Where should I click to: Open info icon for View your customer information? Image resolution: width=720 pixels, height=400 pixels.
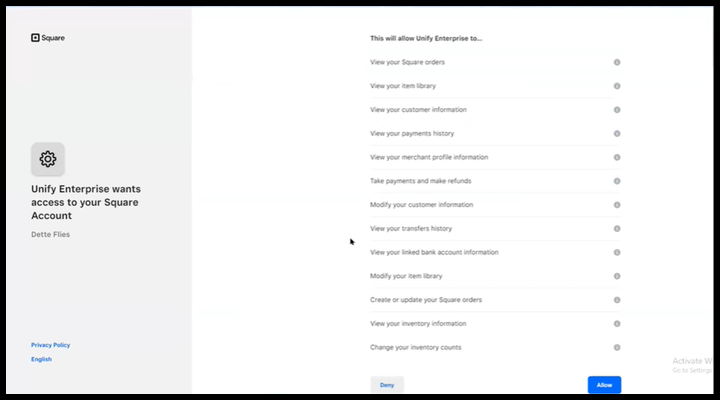click(617, 110)
